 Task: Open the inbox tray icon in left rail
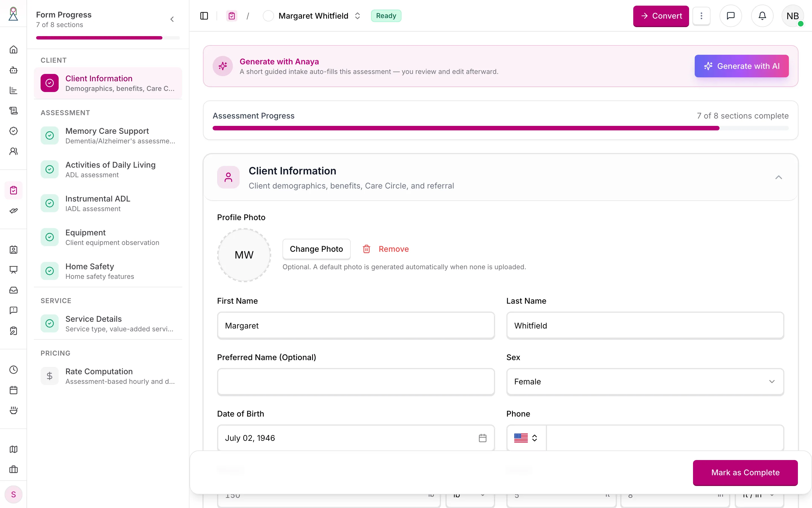(14, 290)
